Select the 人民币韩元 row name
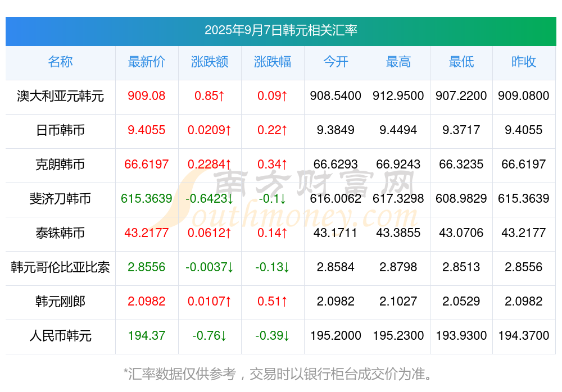The width and height of the screenshot is (562, 392). [60, 336]
